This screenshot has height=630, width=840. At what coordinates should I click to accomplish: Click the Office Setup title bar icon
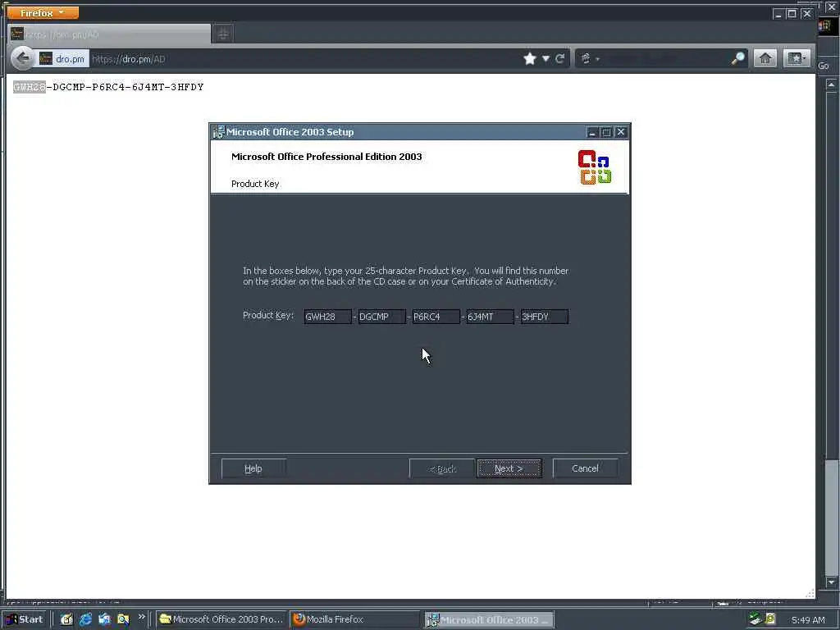click(x=218, y=132)
